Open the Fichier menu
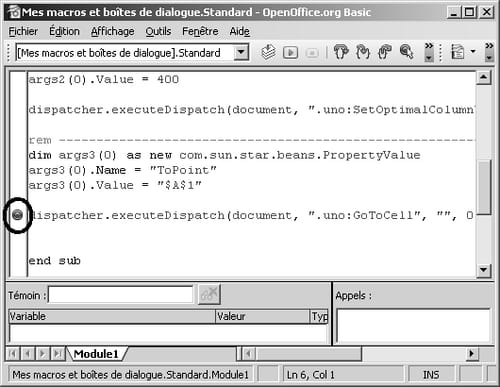 (23, 31)
